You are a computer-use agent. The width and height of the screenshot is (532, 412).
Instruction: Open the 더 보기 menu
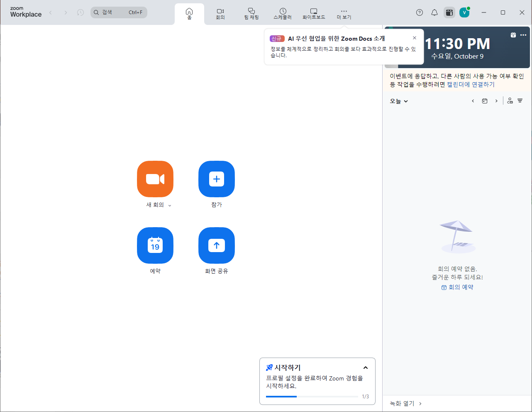pos(344,13)
